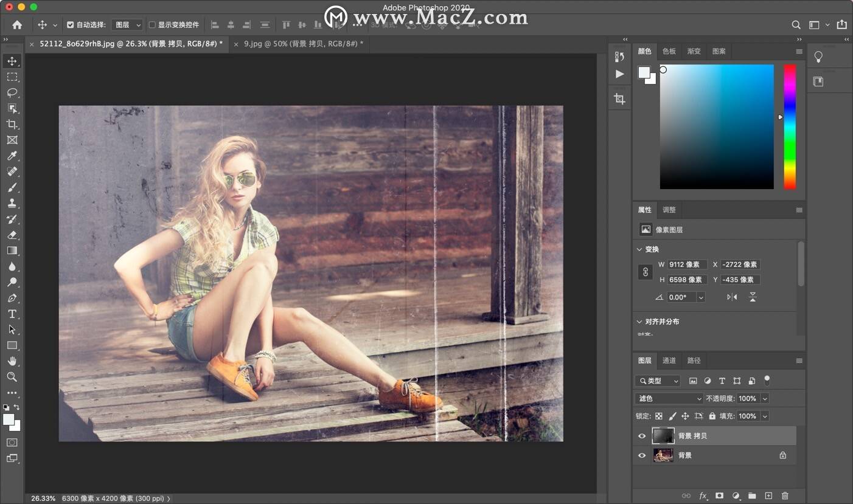This screenshot has width=853, height=504.
Task: Toggle lock image pixels brush icon
Action: click(x=672, y=416)
